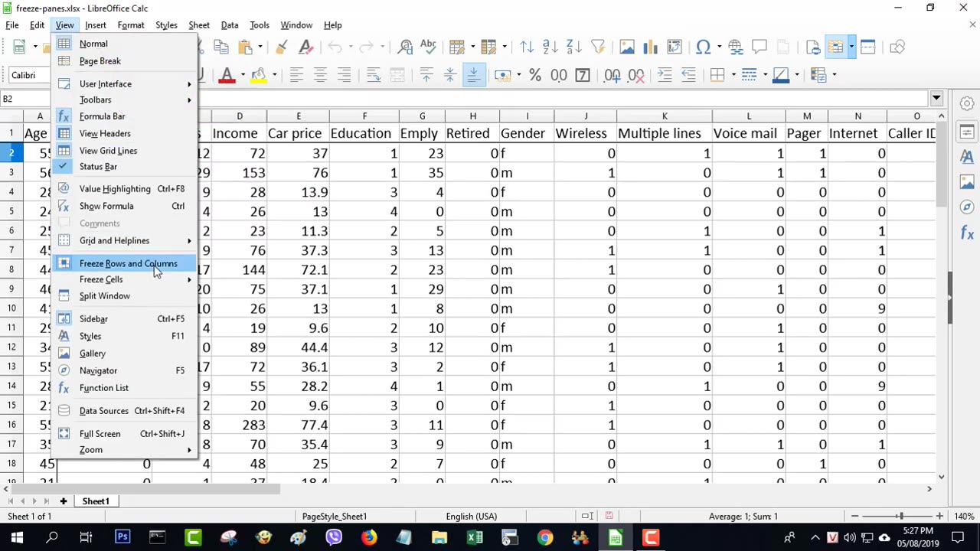This screenshot has width=980, height=551.
Task: Click the zoom in plus button
Action: pyautogui.click(x=939, y=517)
